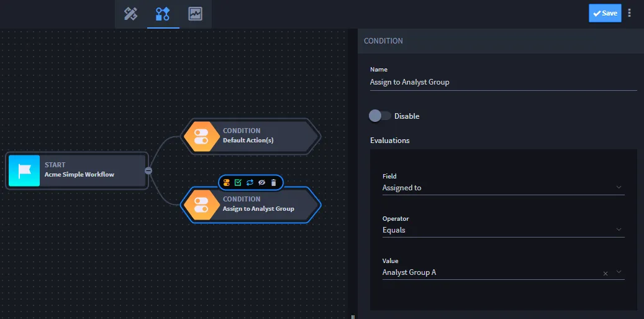644x319 pixels.
Task: Click the Assign to Analyst Group hexagon icon
Action: pos(201,205)
